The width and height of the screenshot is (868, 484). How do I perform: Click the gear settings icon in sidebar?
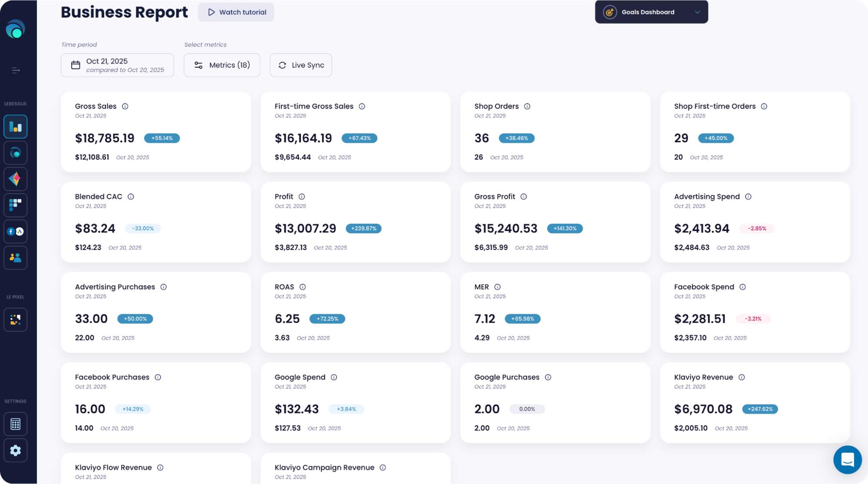pyautogui.click(x=16, y=451)
